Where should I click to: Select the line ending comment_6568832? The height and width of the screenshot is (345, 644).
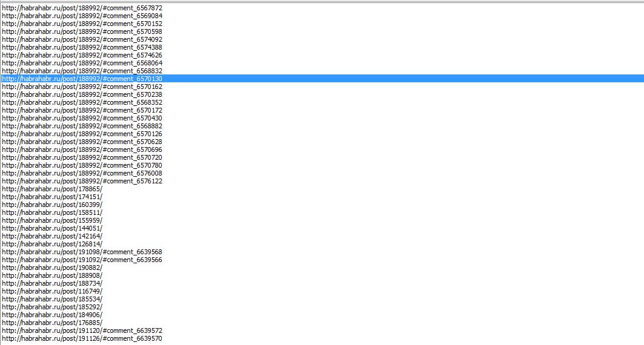pos(82,71)
